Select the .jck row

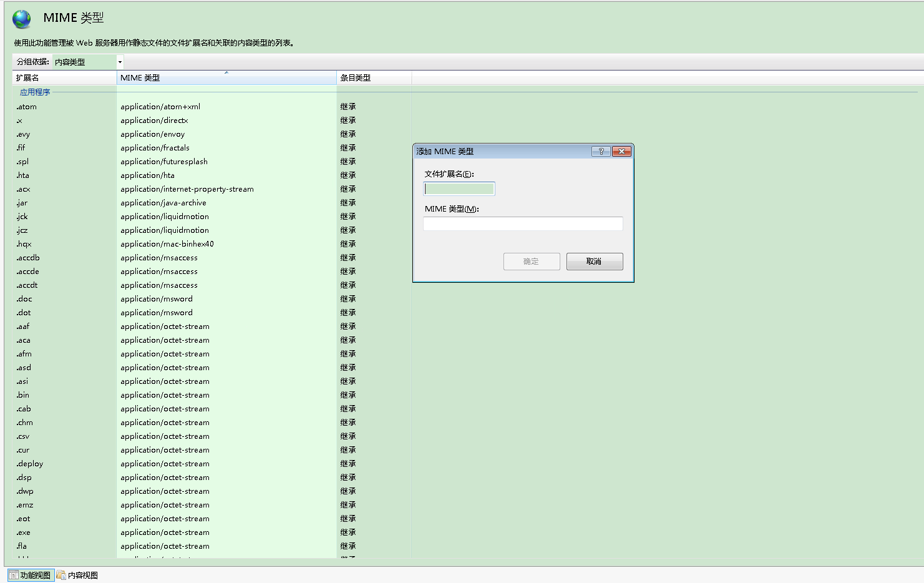click(212, 217)
